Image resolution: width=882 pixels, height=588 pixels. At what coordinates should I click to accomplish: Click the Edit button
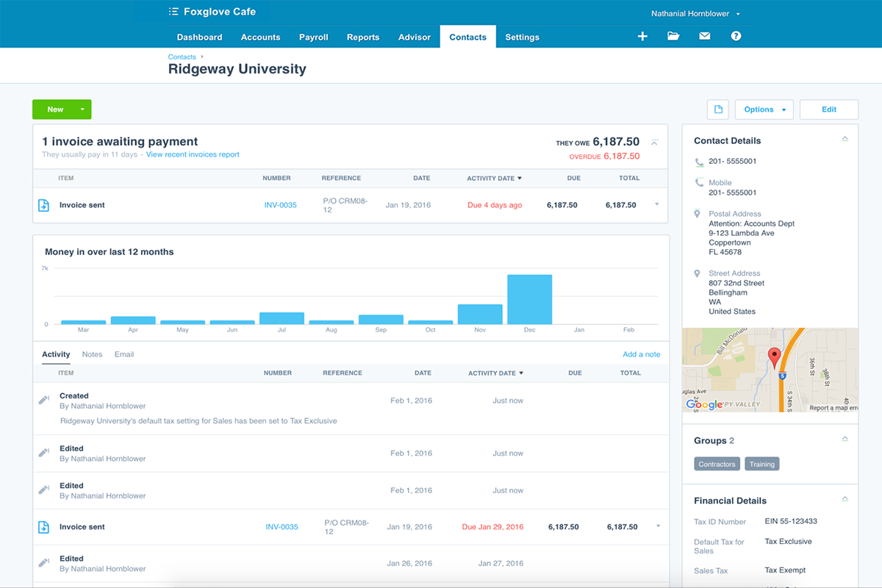(x=829, y=109)
